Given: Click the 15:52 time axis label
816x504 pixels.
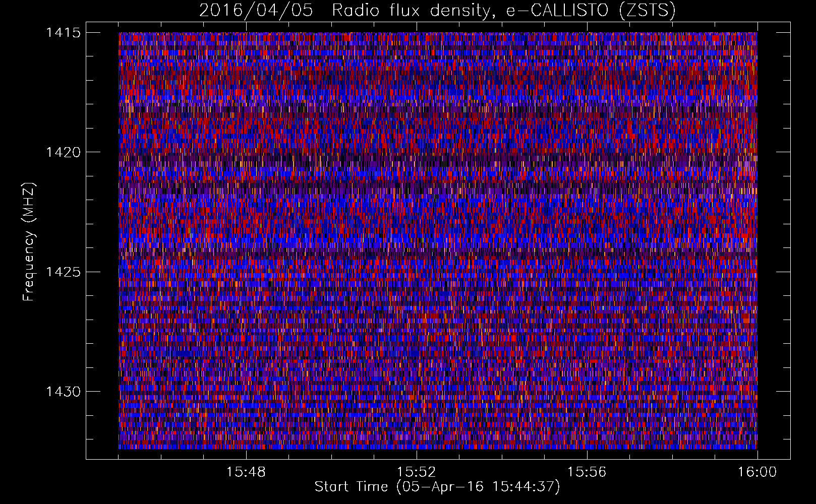Looking at the screenshot, I should (417, 472).
